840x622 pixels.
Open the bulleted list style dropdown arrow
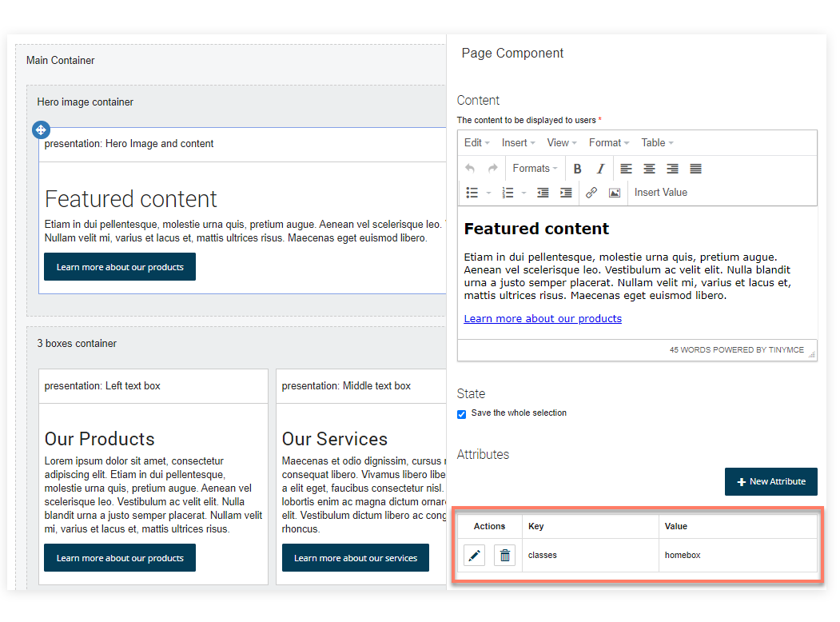point(488,192)
